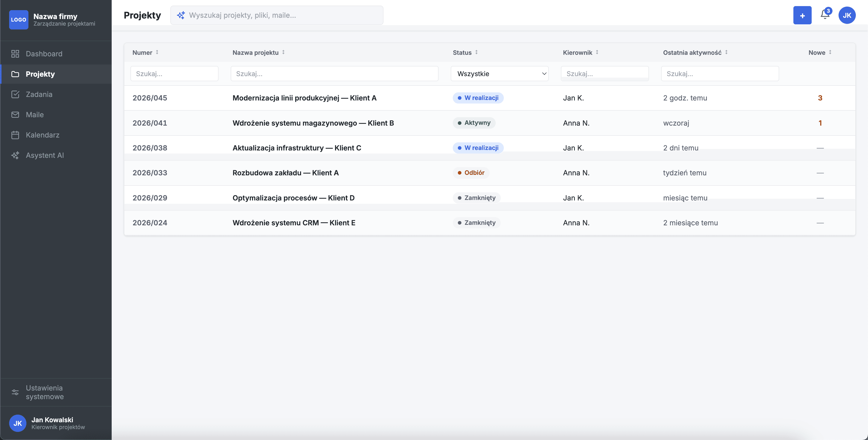Sort by Ostatnia aktywność column

pyautogui.click(x=695, y=53)
